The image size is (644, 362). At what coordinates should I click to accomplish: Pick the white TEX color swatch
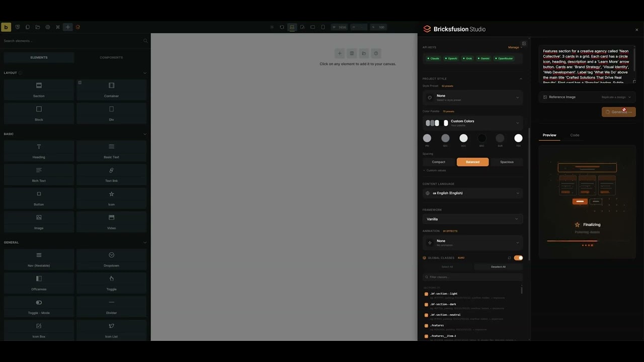[518, 138]
